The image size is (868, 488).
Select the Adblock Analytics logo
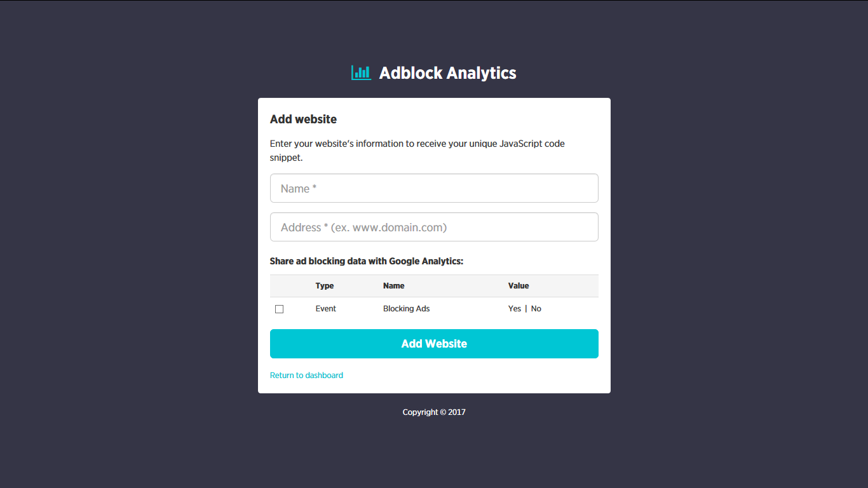click(434, 72)
